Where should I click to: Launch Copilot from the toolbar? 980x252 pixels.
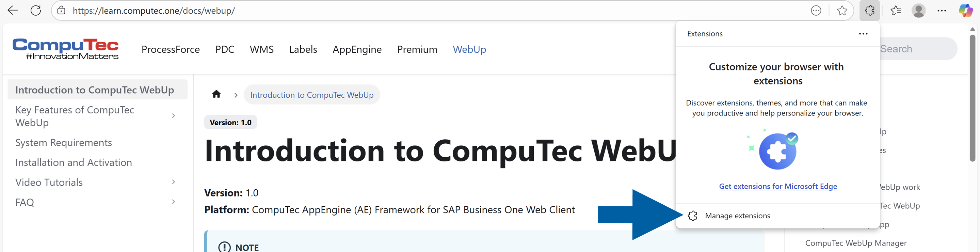966,11
